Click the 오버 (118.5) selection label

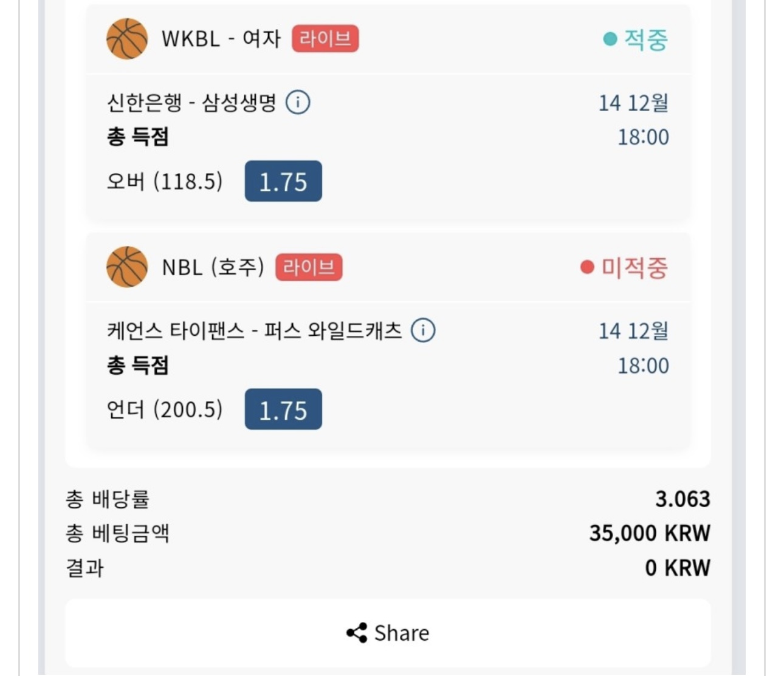point(165,181)
